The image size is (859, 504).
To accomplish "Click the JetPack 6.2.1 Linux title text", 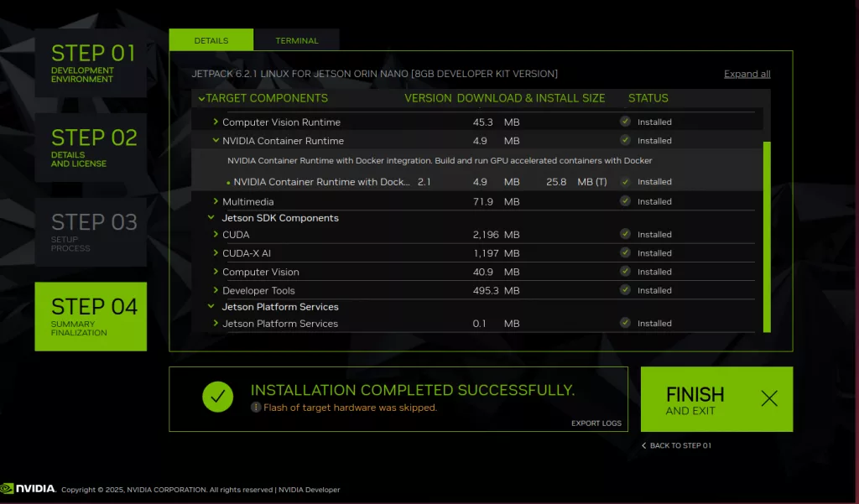I will pos(375,74).
